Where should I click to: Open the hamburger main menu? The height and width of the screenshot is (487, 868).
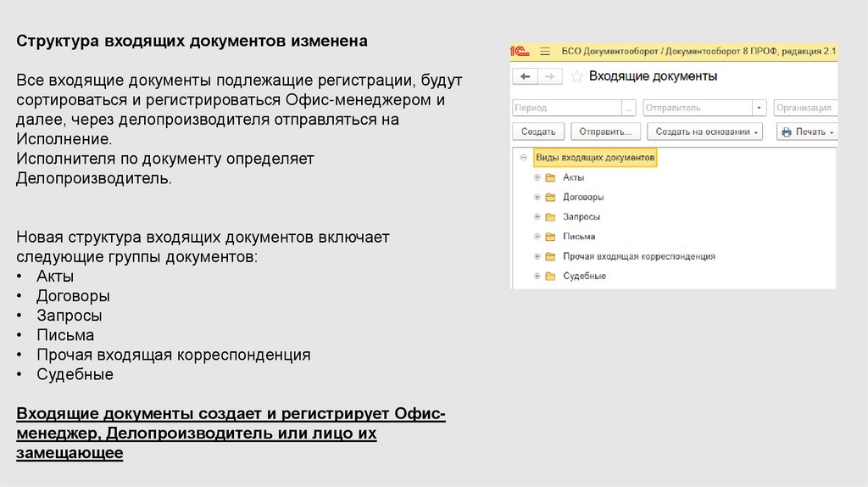pos(545,52)
